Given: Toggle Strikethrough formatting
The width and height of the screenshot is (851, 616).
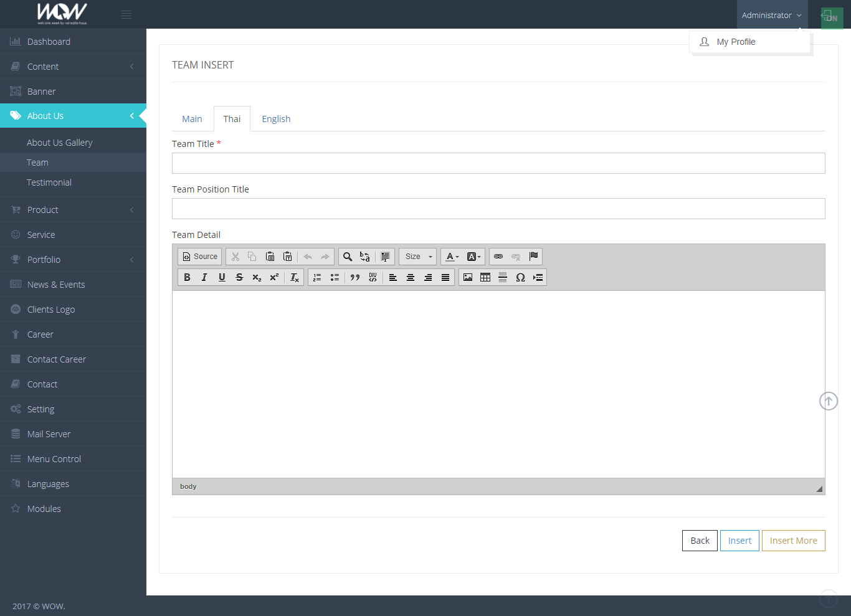Looking at the screenshot, I should coord(239,278).
